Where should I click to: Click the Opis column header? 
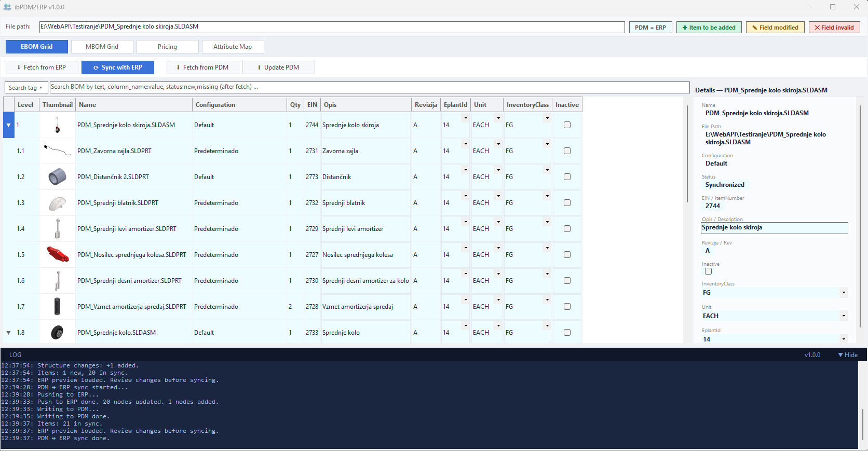366,105
